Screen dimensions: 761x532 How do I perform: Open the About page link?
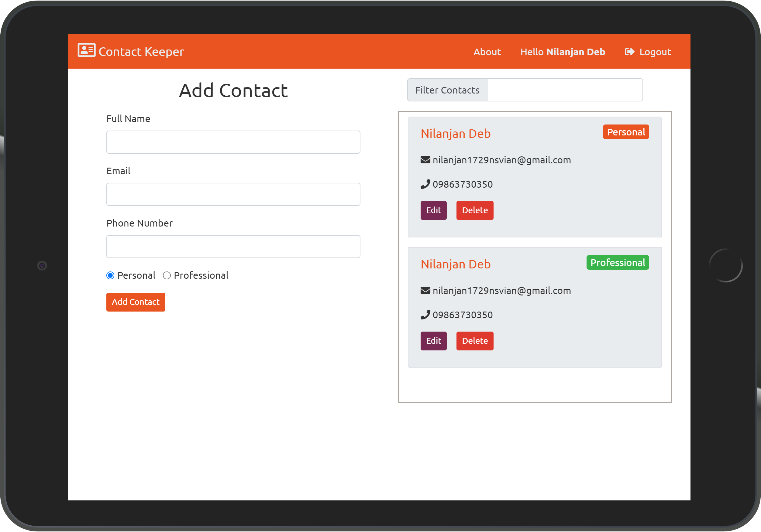pyautogui.click(x=487, y=52)
